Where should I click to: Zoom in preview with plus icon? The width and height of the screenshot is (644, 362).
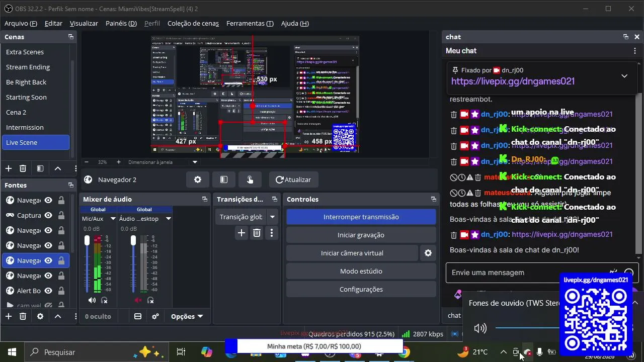coord(119,162)
